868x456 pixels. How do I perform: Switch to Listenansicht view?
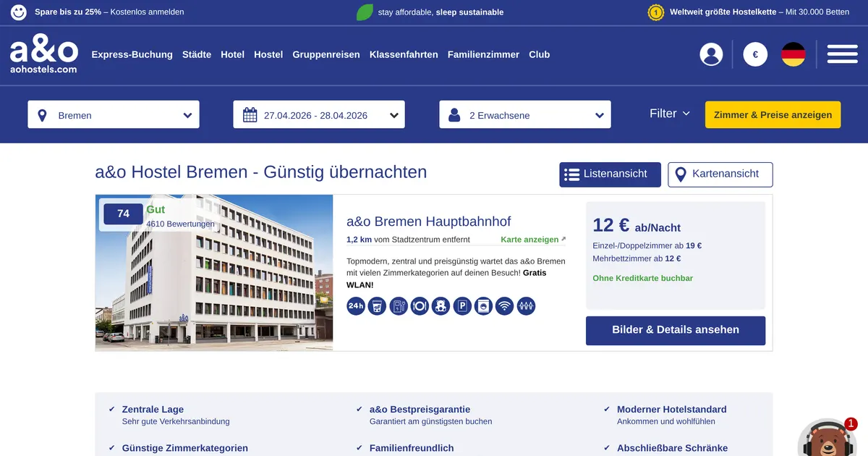click(x=610, y=174)
